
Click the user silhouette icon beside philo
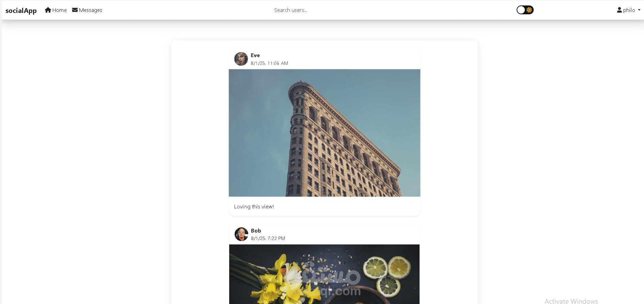pyautogui.click(x=619, y=10)
